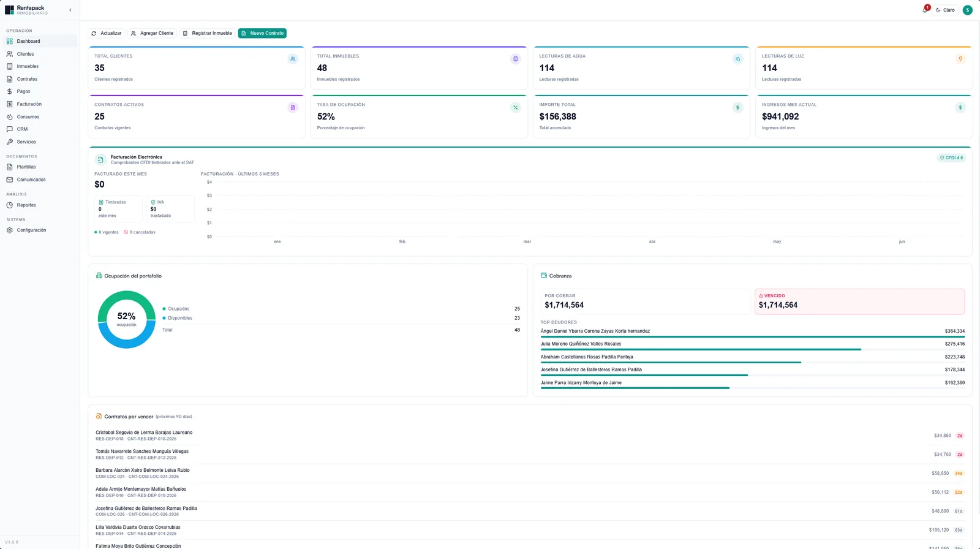Open contract of Adela Armijo Montemayor
This screenshot has height=549, width=980.
[x=530, y=492]
